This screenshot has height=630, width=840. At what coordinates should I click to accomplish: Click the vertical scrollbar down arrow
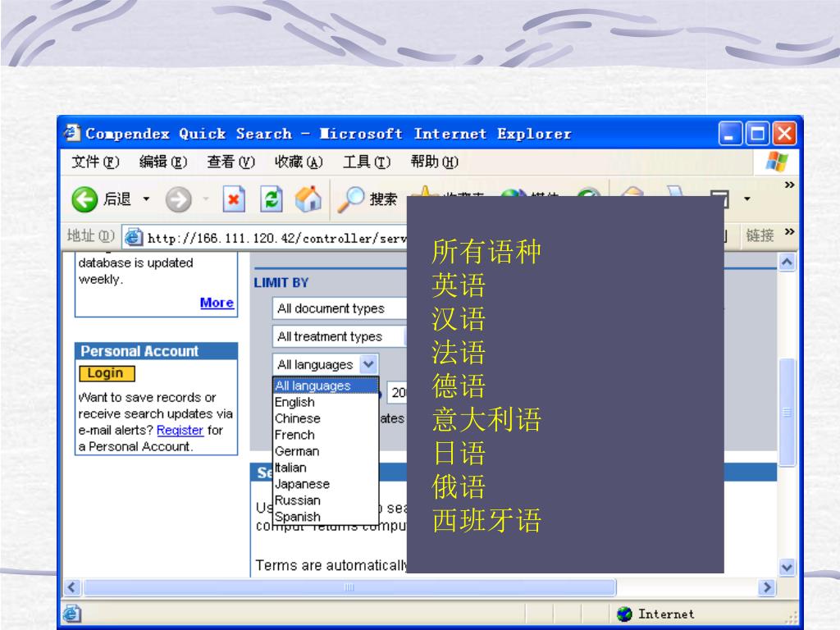pos(787,568)
